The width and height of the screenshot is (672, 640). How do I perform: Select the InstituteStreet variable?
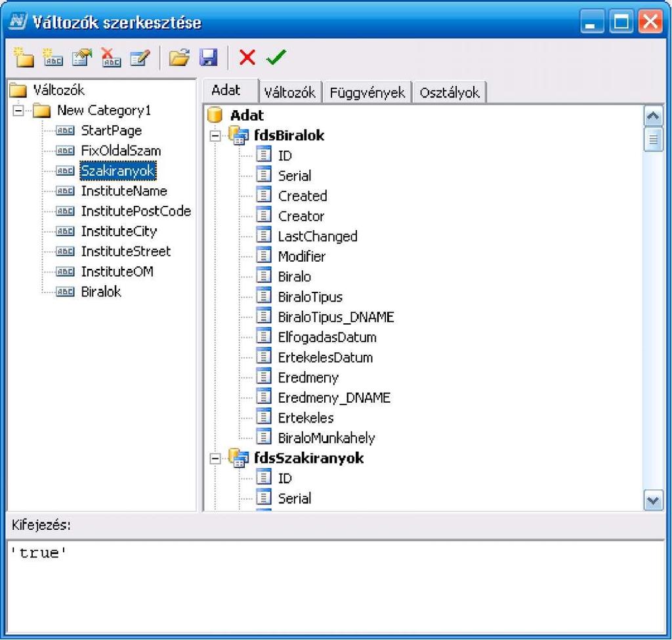coord(126,251)
